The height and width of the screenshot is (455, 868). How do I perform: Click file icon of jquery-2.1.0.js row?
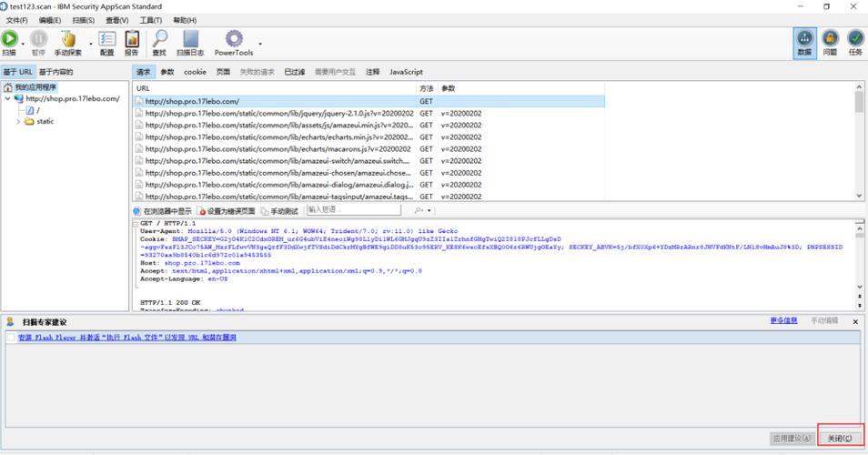[139, 113]
